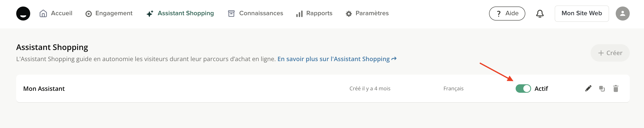Follow the En savoir plus link
The height and width of the screenshot is (128, 644).
point(337,59)
